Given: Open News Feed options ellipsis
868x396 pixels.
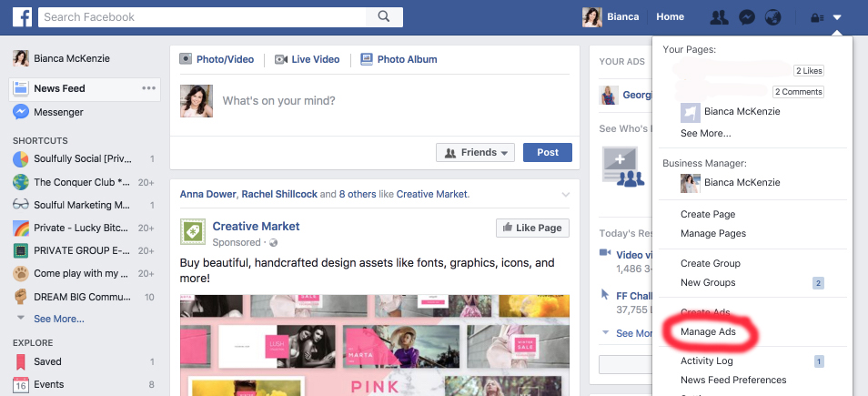Looking at the screenshot, I should pos(148,88).
